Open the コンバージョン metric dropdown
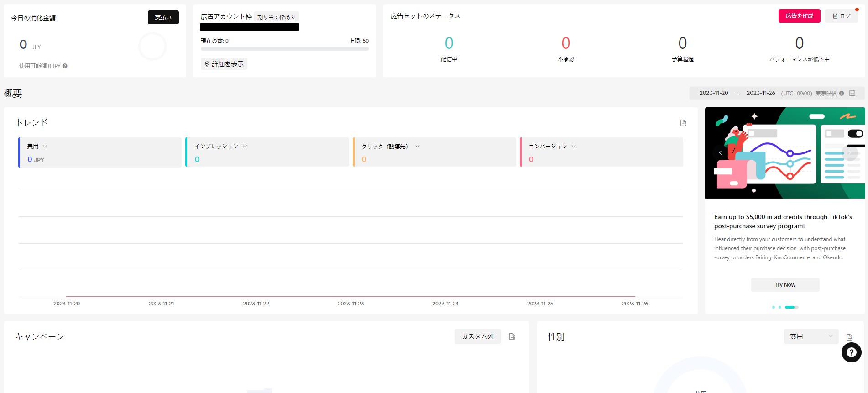The height and width of the screenshot is (393, 868). 574,147
